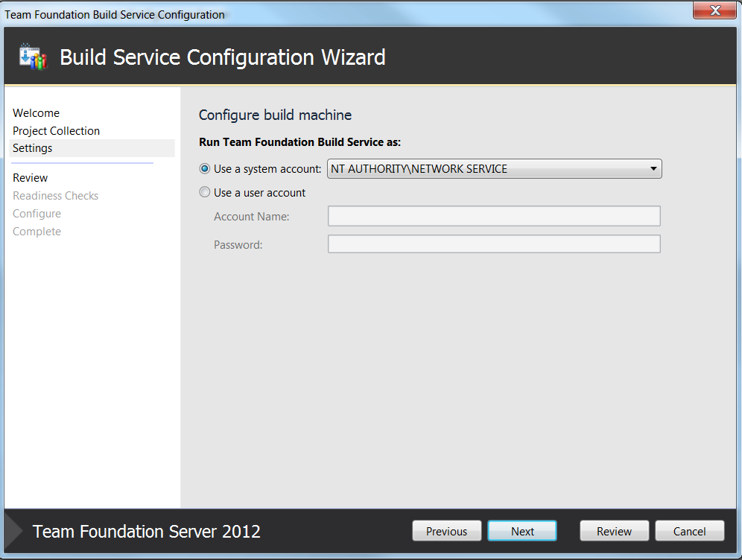Click the Review button in footer

pyautogui.click(x=614, y=531)
